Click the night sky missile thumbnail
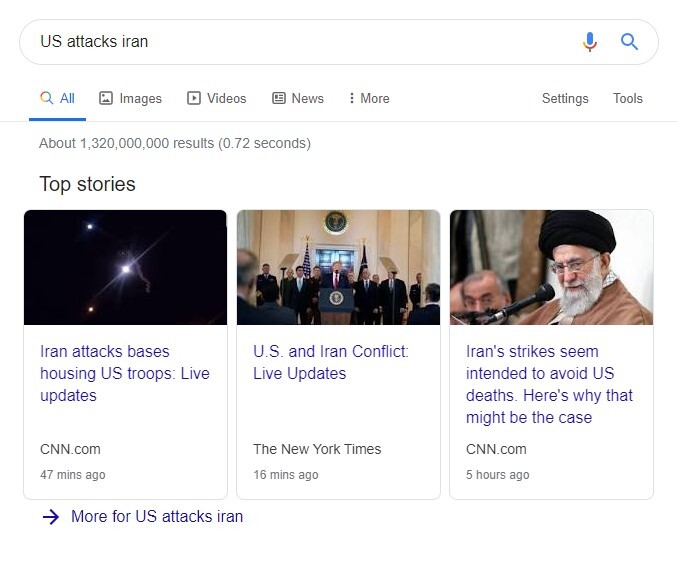The width and height of the screenshot is (678, 562). tap(125, 267)
